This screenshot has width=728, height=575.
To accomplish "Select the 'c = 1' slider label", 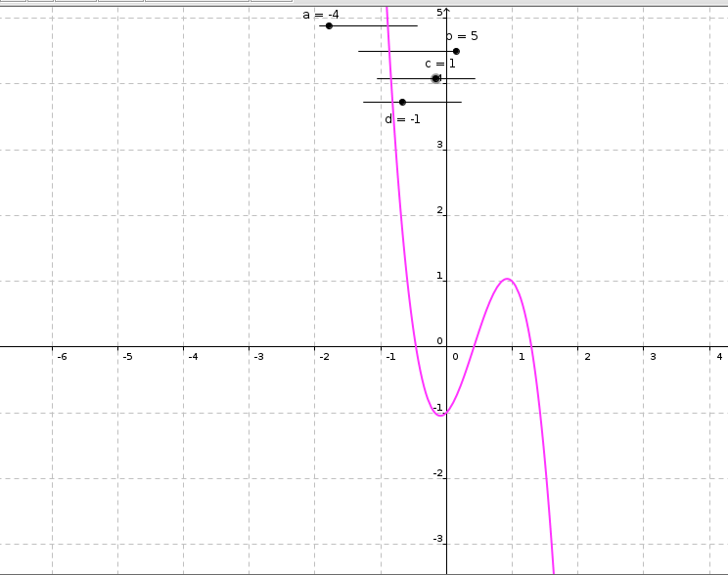I will click(439, 64).
